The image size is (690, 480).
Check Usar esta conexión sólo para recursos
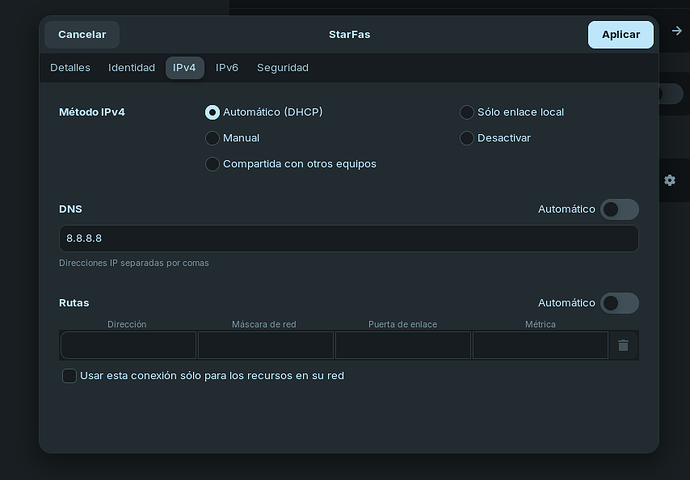coord(70,376)
